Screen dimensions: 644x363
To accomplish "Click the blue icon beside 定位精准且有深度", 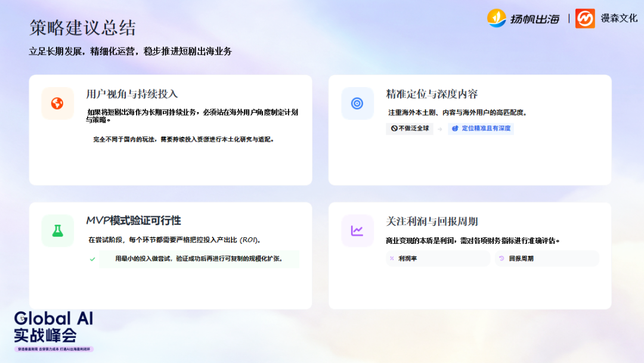I will [455, 129].
